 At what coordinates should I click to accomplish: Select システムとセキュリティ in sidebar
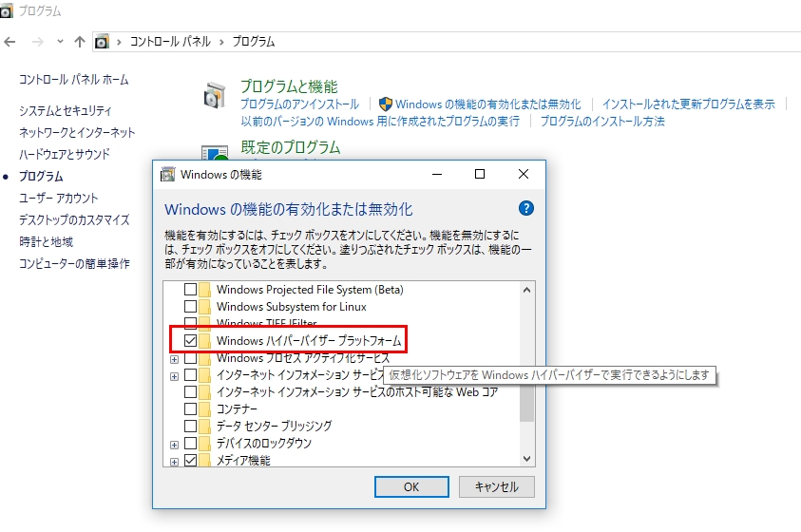coord(65,111)
